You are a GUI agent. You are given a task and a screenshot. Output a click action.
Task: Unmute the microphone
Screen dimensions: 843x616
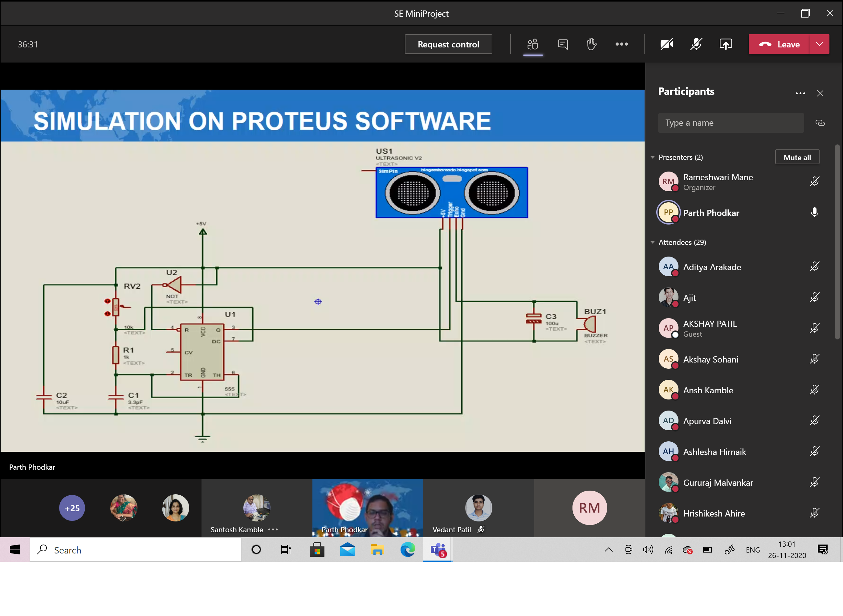696,44
